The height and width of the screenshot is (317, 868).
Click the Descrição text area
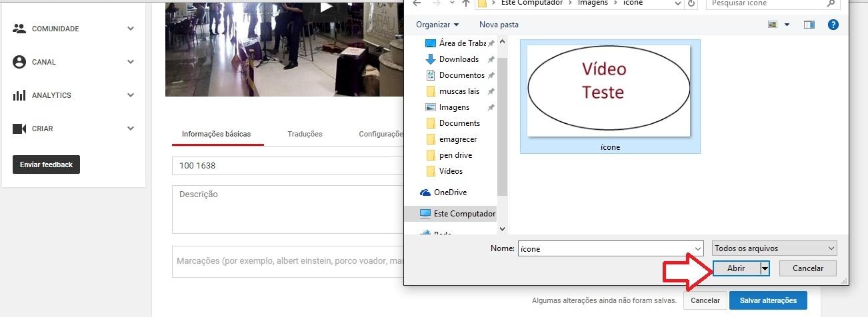point(288,209)
